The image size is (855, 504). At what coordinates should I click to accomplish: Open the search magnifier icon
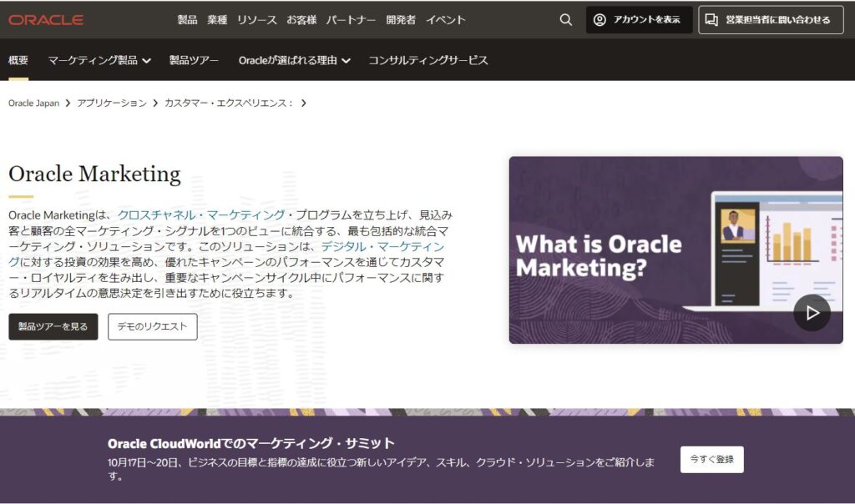tap(566, 20)
